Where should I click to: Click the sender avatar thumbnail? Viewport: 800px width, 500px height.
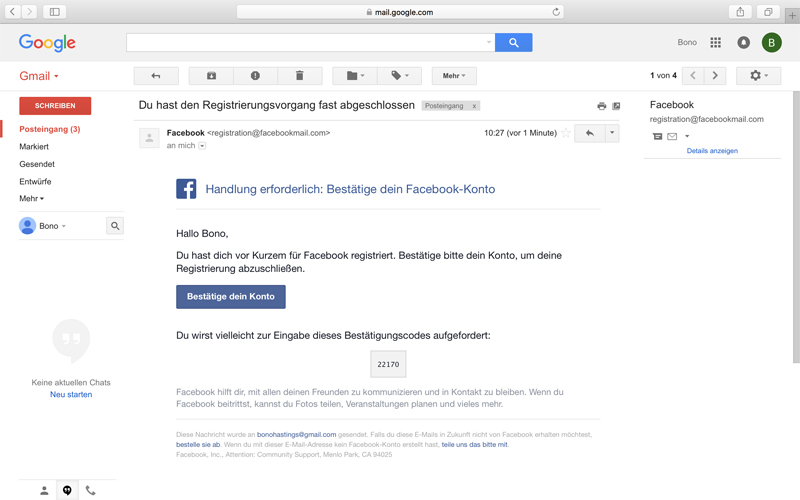(149, 138)
